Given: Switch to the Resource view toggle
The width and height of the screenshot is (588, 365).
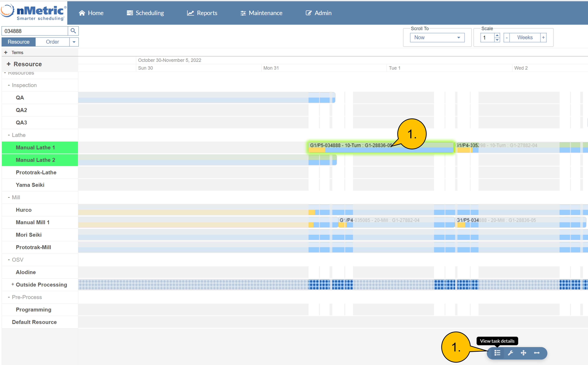Looking at the screenshot, I should (19, 42).
